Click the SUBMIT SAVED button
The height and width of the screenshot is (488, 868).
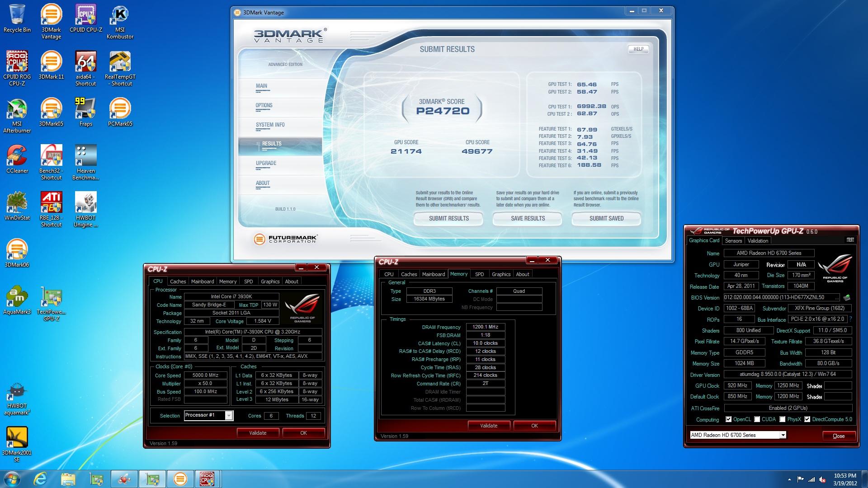tap(606, 219)
